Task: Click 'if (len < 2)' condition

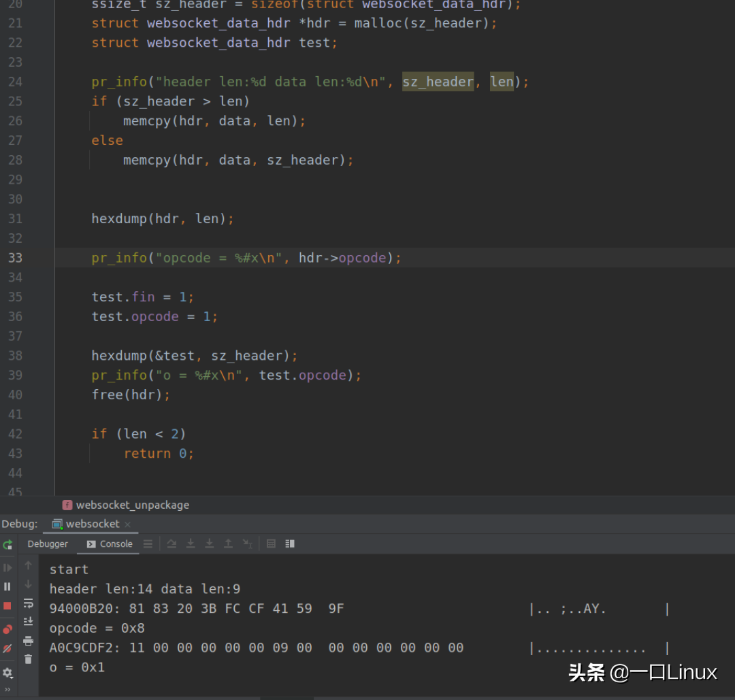Action: tap(139, 434)
